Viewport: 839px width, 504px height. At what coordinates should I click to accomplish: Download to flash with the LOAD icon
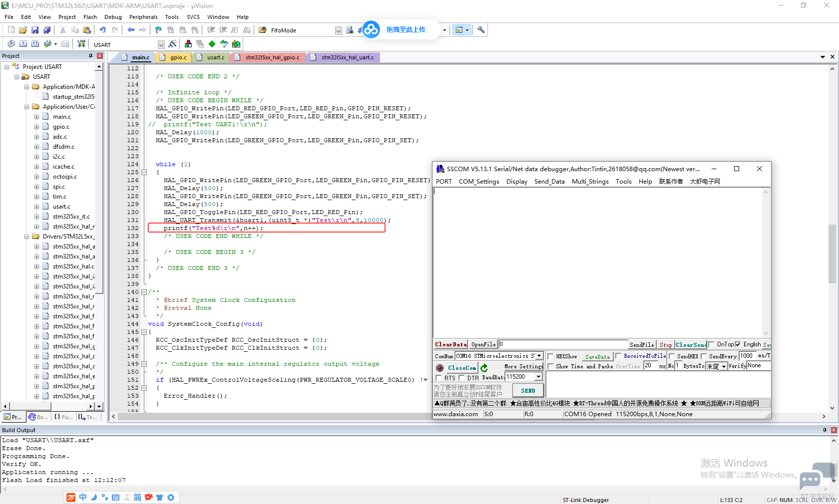point(81,44)
